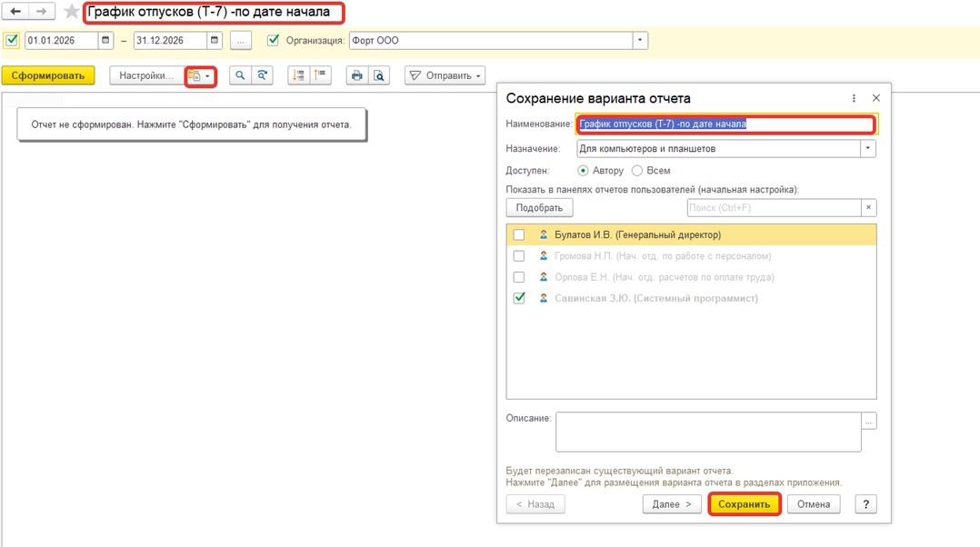Click the find magnifier icon in toolbar
This screenshot has width=980, height=547.
[x=239, y=75]
